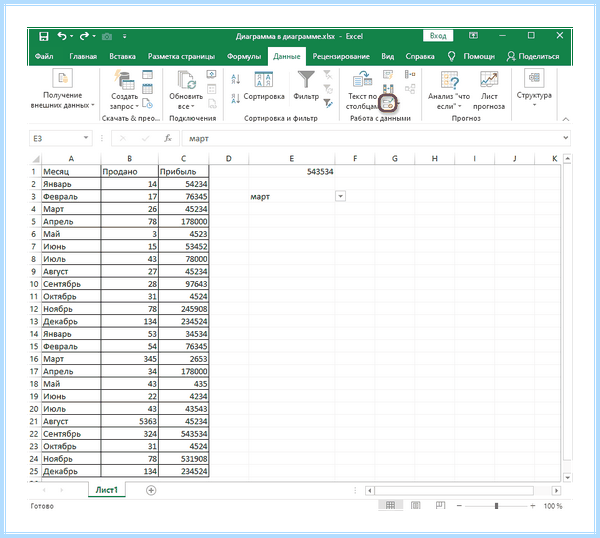Screen dimensions: 600x538
Task: Open Text to Columns wizard
Action: [x=362, y=90]
